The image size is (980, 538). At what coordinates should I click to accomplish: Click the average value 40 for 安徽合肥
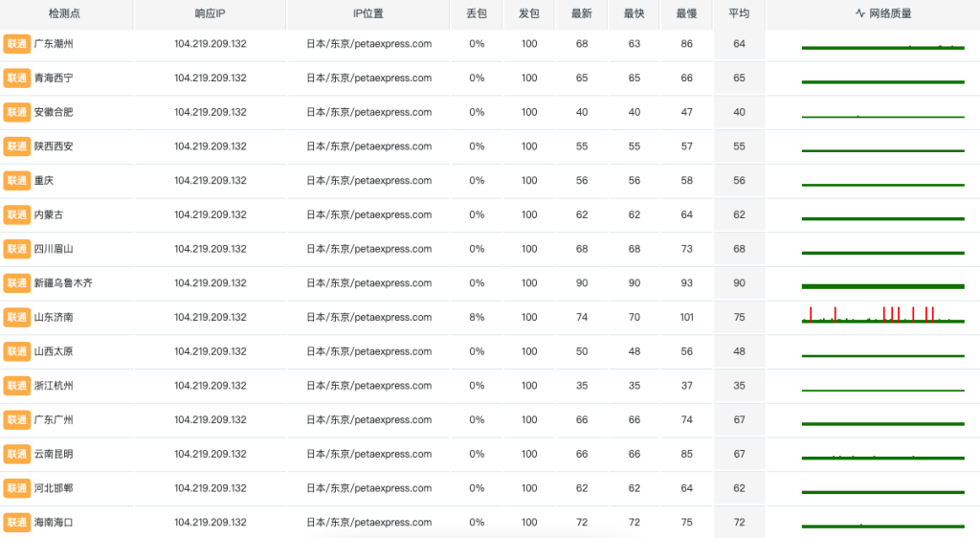click(x=739, y=112)
